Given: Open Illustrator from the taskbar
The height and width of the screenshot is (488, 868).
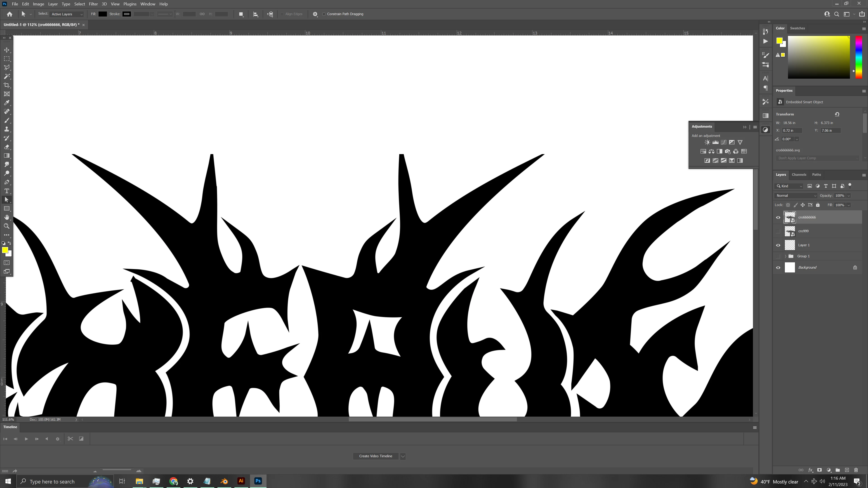Looking at the screenshot, I should tap(241, 481).
